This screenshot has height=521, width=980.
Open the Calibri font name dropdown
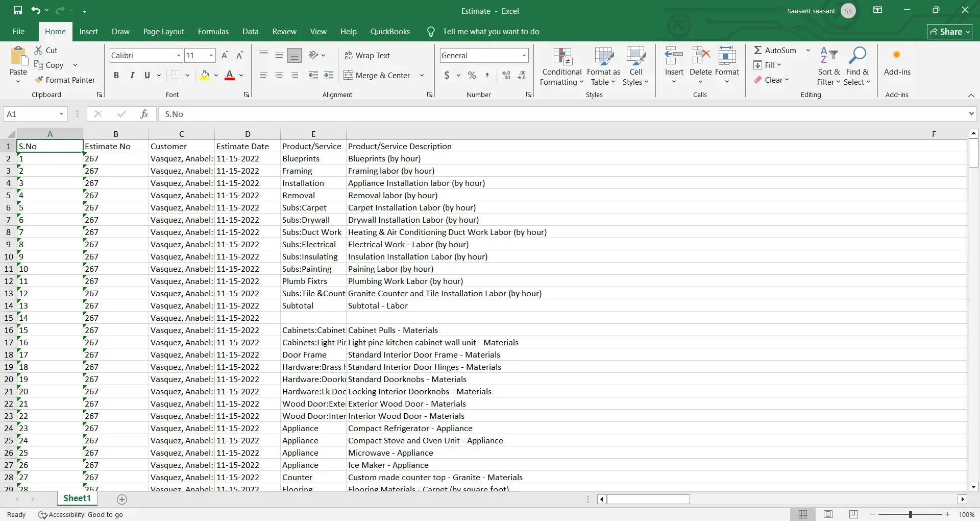coord(179,55)
